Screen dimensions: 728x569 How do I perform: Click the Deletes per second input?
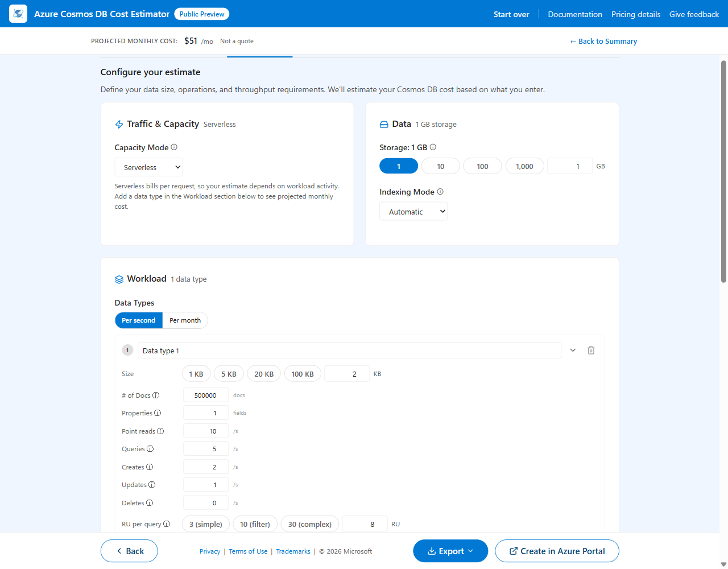(206, 503)
